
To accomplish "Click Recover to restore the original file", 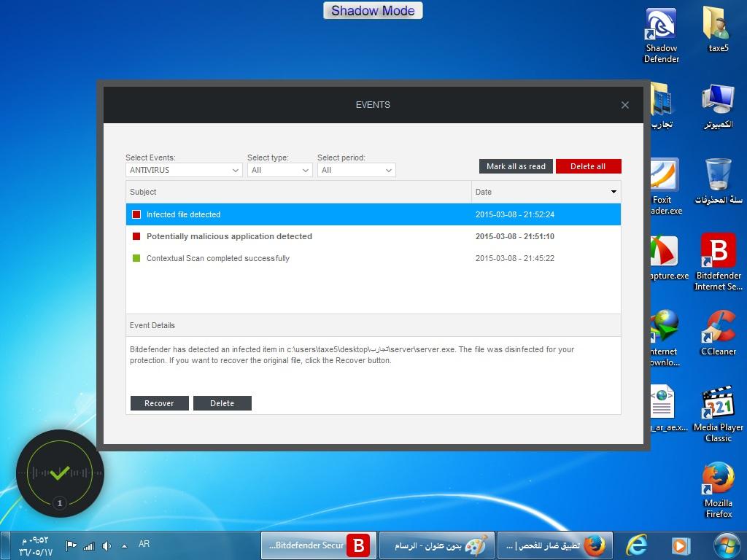I will (x=159, y=403).
